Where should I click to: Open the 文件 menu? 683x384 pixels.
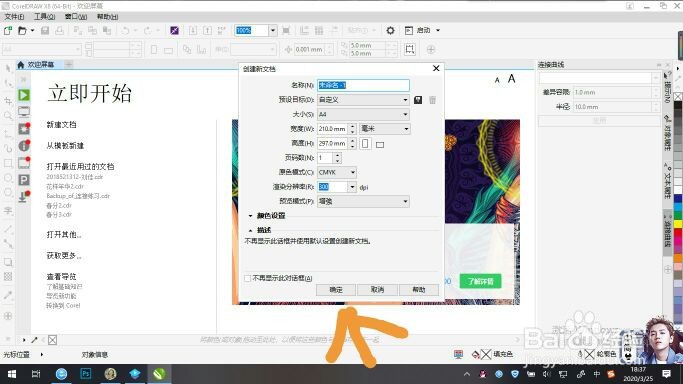click(x=14, y=17)
